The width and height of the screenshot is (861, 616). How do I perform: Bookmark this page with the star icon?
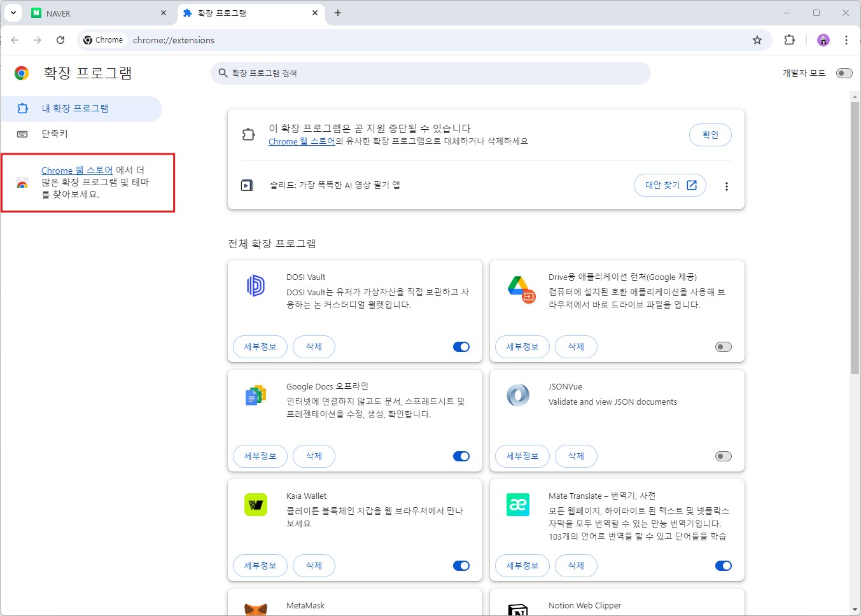click(757, 40)
